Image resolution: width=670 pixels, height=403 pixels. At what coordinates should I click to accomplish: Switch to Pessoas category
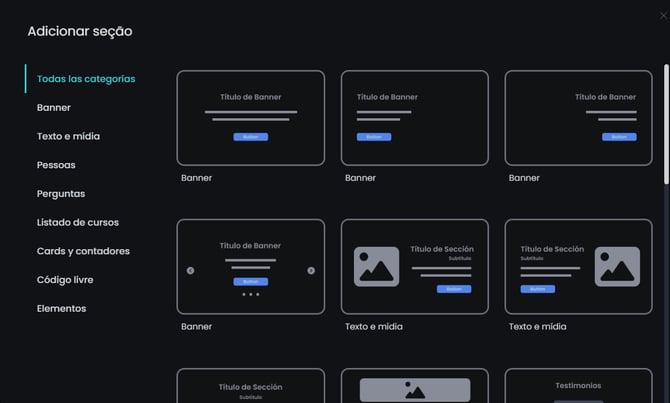pyautogui.click(x=56, y=165)
